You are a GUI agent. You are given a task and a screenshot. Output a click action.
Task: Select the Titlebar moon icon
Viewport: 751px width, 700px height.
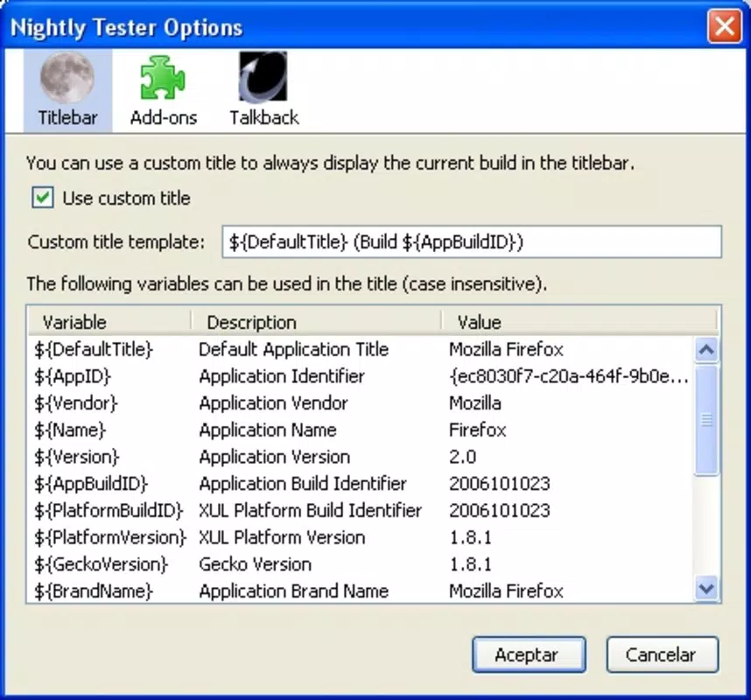point(67,78)
